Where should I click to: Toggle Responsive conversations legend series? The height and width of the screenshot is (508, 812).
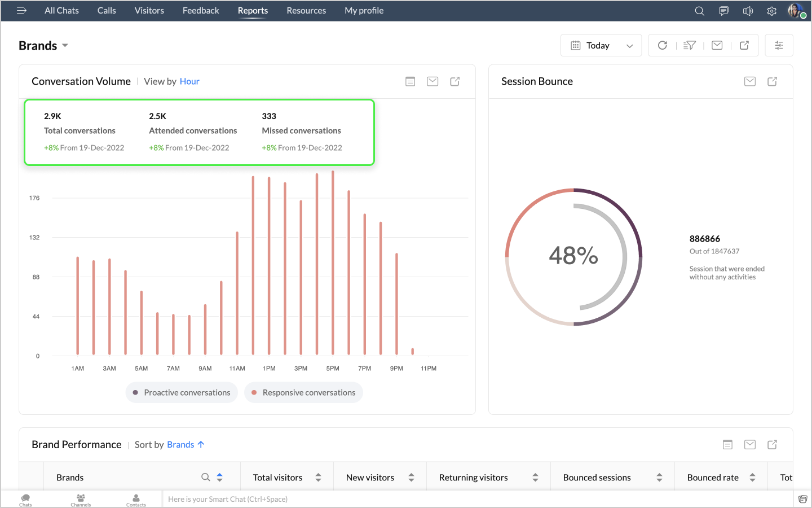click(303, 392)
